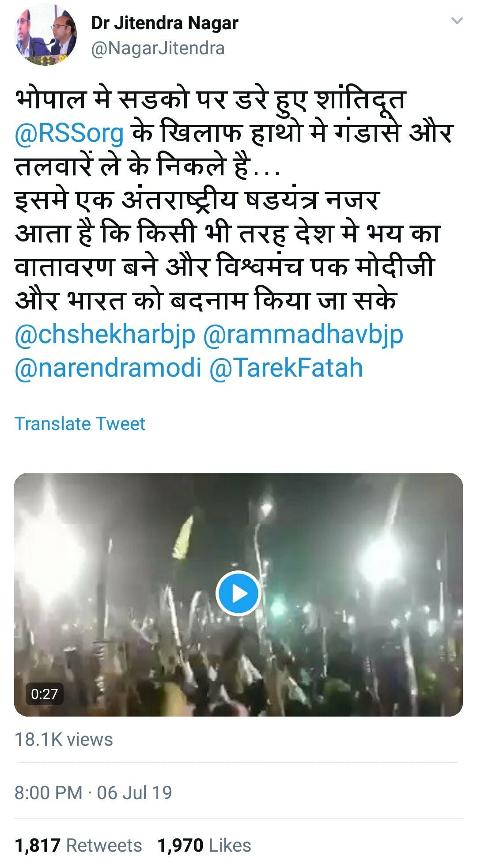Open the @NagarJitendra handle
477x868 pixels.
pos(158,49)
